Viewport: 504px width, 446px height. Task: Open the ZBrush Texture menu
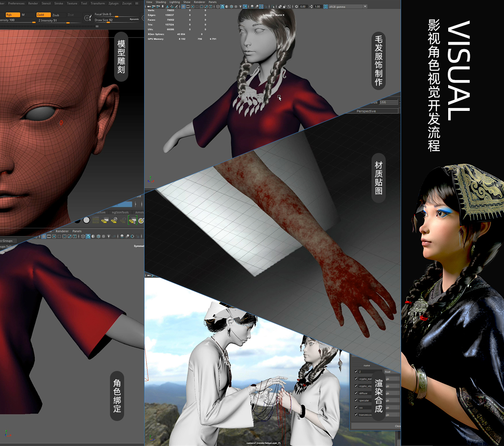(72, 3)
